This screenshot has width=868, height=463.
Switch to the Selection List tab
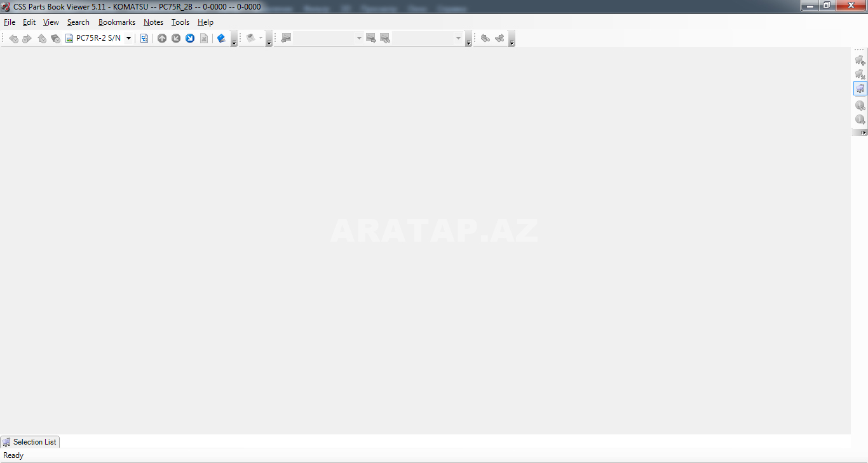(x=29, y=442)
